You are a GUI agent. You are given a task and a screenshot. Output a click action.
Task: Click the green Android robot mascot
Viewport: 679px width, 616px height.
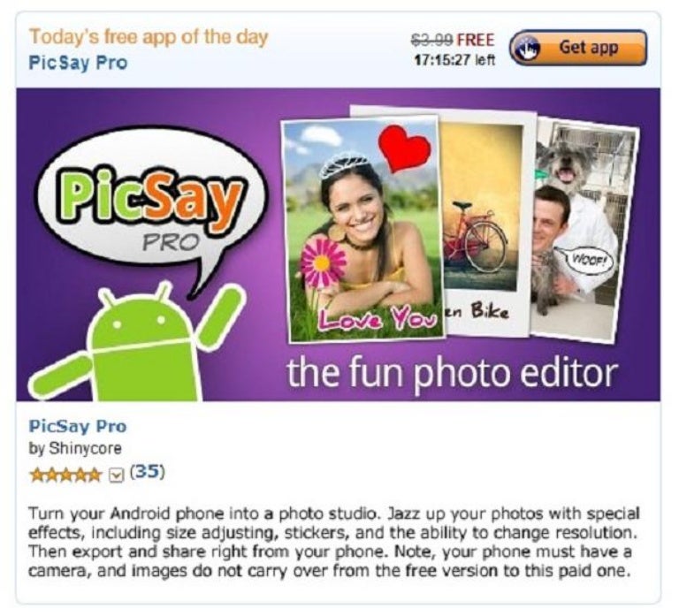click(x=135, y=341)
